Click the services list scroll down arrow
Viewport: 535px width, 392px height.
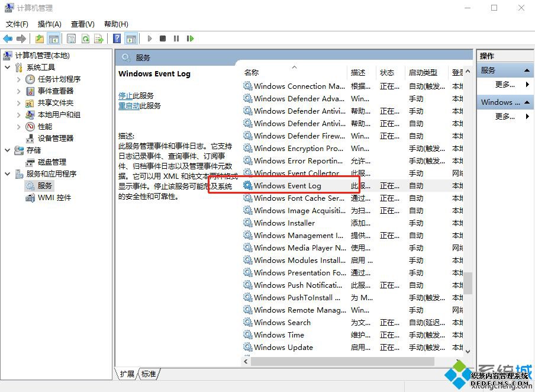click(x=468, y=351)
